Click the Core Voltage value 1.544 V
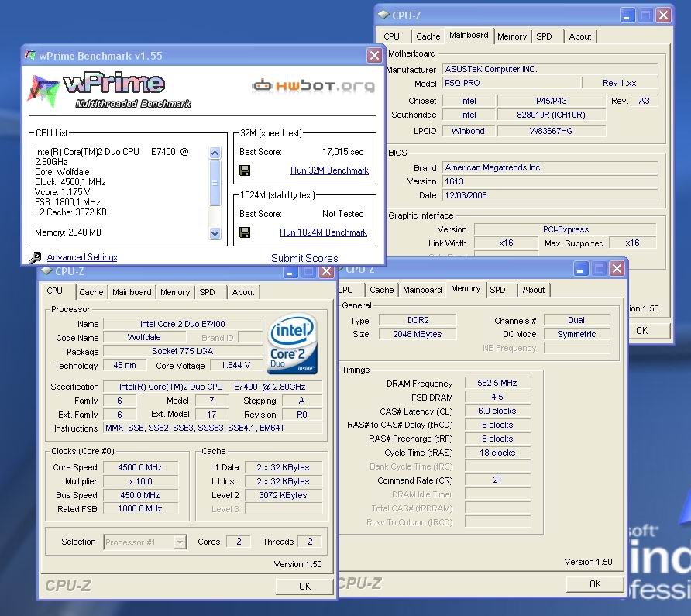 pos(235,366)
